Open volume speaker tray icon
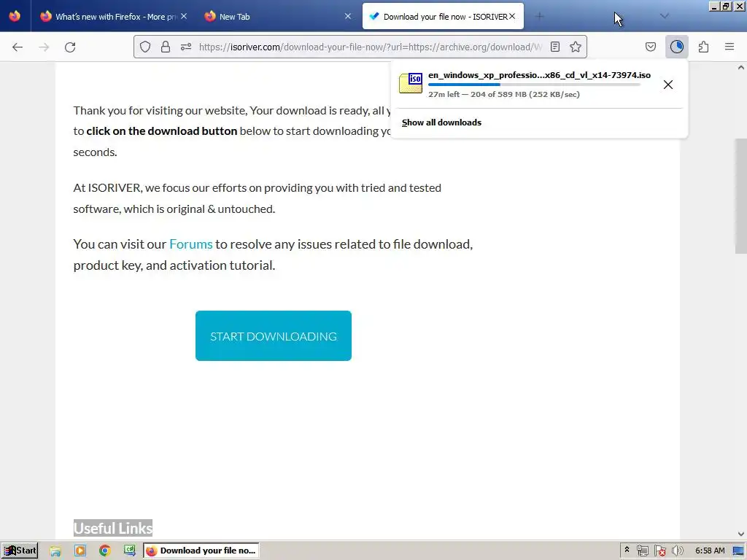747x560 pixels. coord(677,551)
